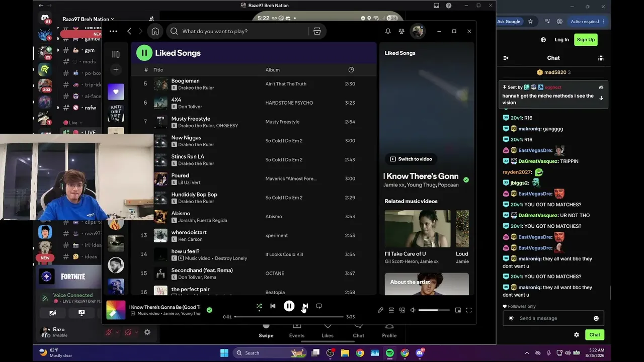The width and height of the screenshot is (644, 362).
Task: Click Switch to video button
Action: [411, 159]
